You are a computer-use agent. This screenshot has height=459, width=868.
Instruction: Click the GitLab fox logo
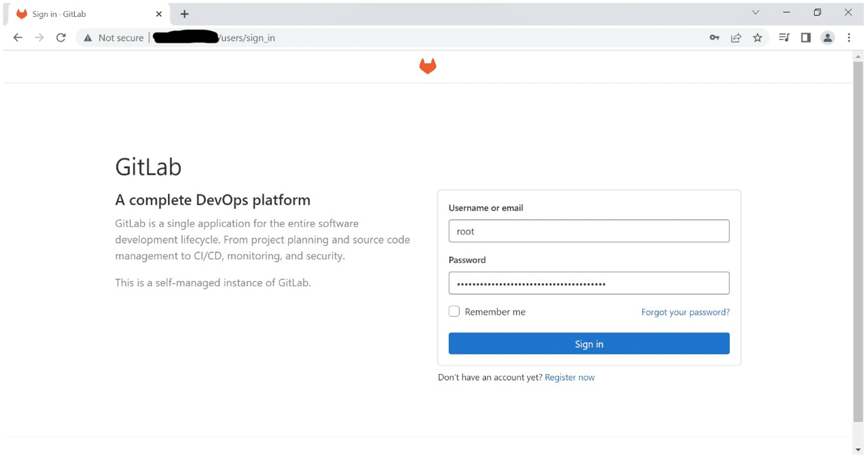(x=427, y=66)
